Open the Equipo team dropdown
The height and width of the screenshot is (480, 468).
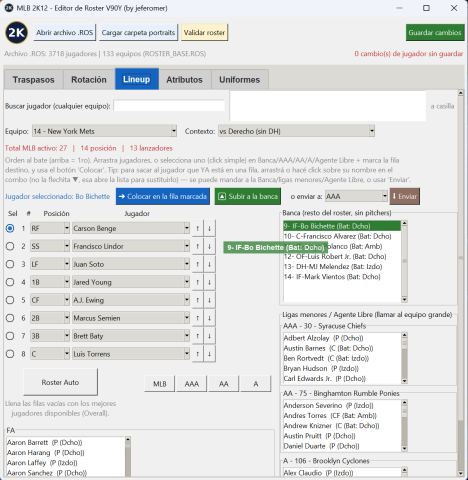tap(174, 131)
